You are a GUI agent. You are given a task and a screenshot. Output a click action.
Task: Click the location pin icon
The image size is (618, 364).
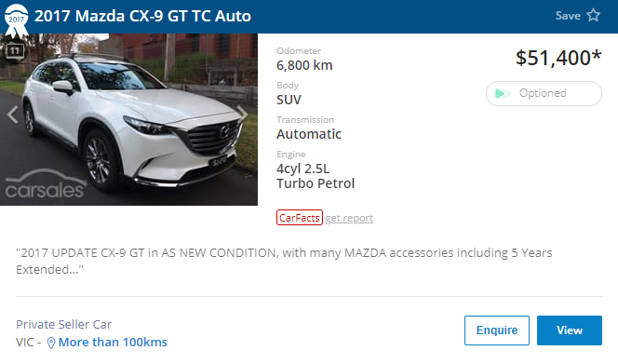pos(51,343)
